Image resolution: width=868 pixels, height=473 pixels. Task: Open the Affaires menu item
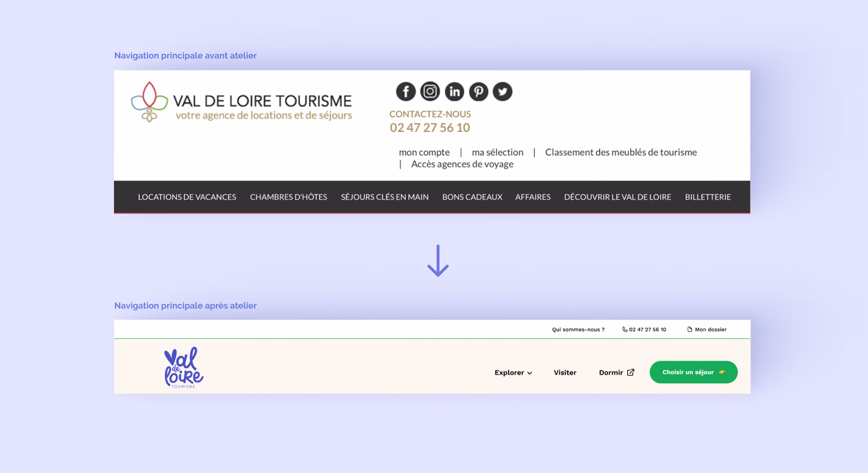click(x=533, y=197)
